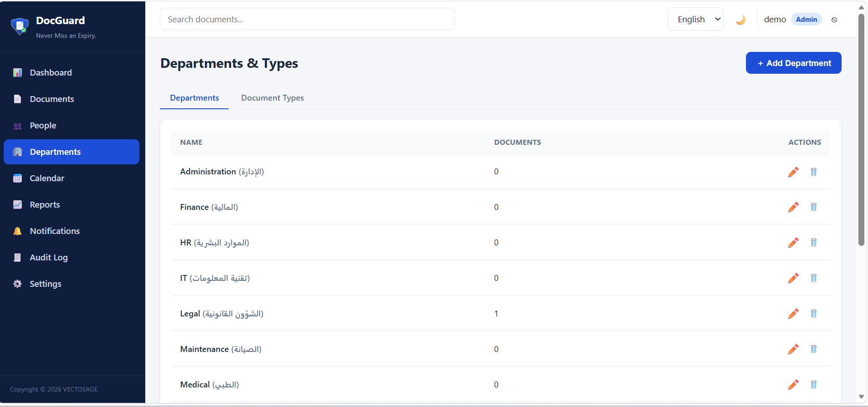868x407 pixels.
Task: Click the Add Department button
Action: (x=793, y=63)
